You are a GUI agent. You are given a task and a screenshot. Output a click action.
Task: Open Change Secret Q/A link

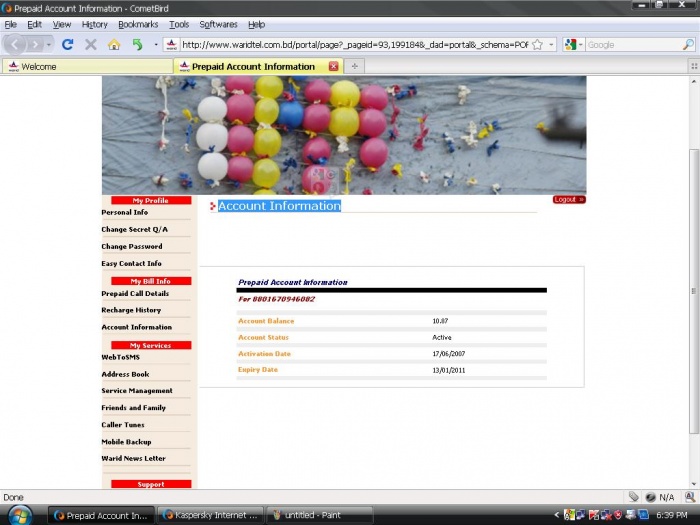(134, 229)
